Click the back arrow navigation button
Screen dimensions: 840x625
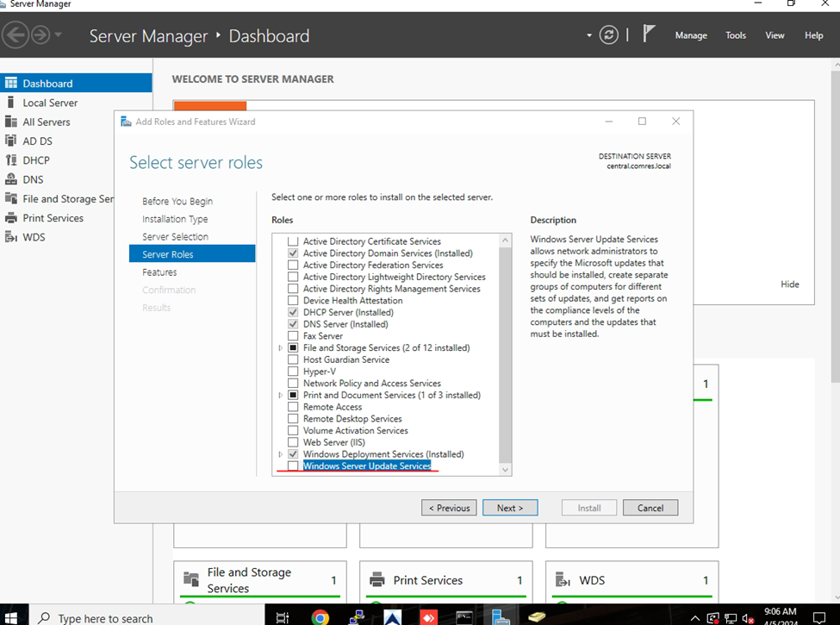pos(16,35)
